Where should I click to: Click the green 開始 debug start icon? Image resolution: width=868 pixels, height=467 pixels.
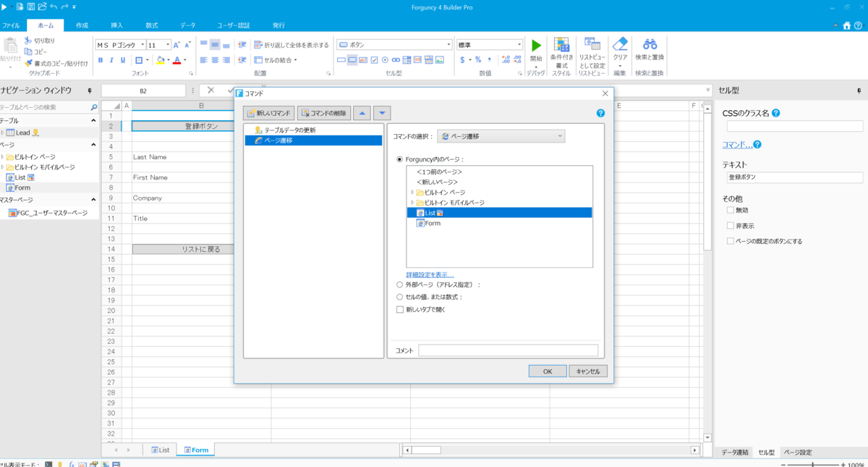pyautogui.click(x=535, y=45)
